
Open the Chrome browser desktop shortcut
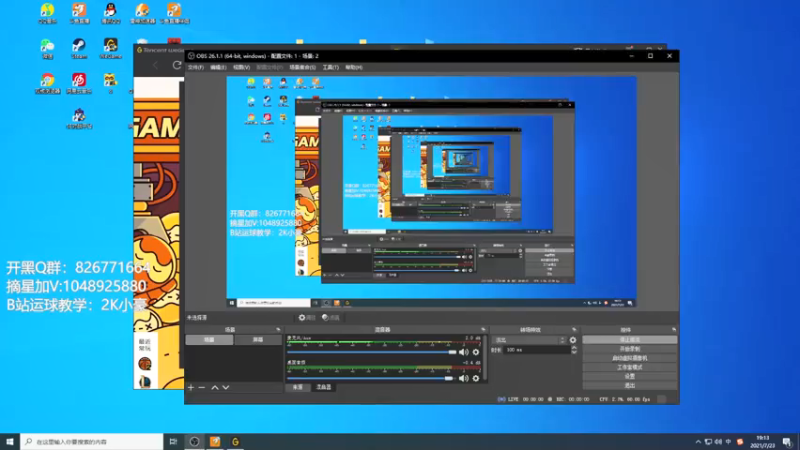click(47, 83)
